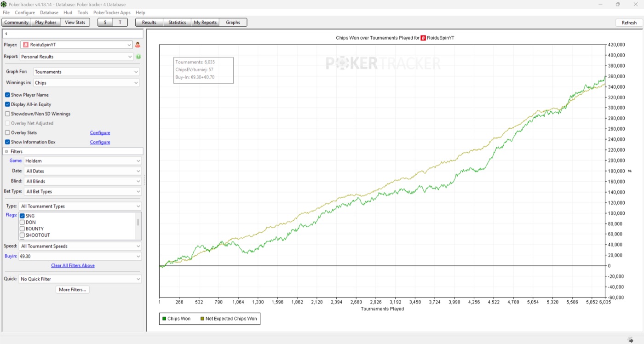Open the Date dropdown showing All Dates

tap(83, 171)
